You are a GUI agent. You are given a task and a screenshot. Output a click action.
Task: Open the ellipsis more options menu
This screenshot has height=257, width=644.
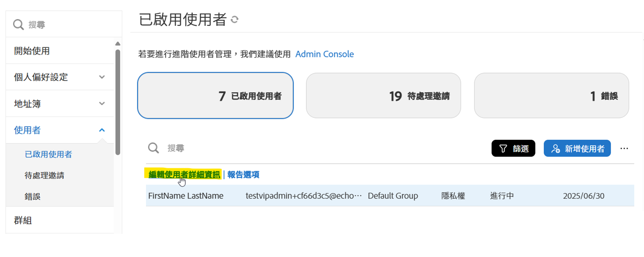[624, 148]
